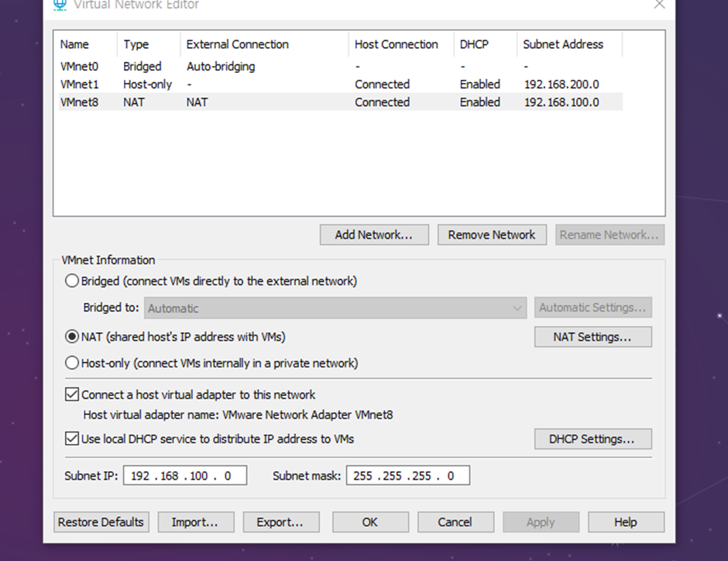Click the Host virtual adapter name text

238,415
